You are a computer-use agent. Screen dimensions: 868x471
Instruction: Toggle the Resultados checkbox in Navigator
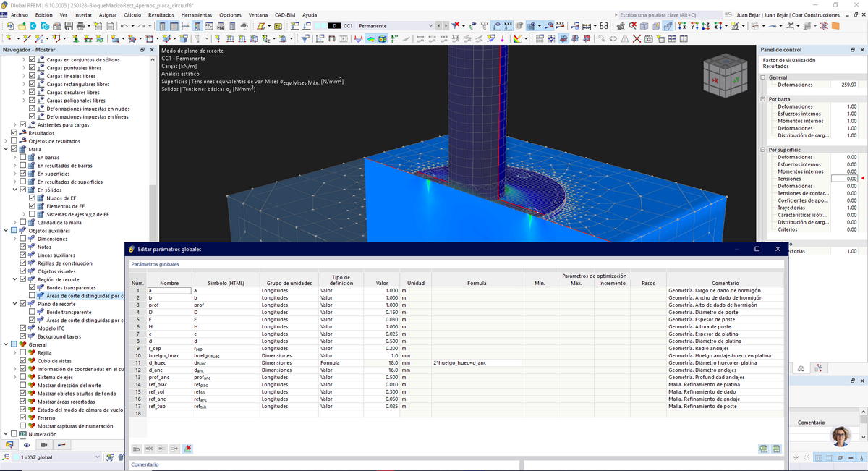click(x=14, y=133)
